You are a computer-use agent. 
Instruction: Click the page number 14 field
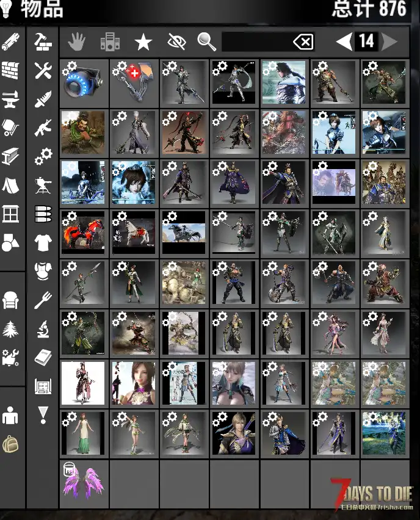point(367,42)
